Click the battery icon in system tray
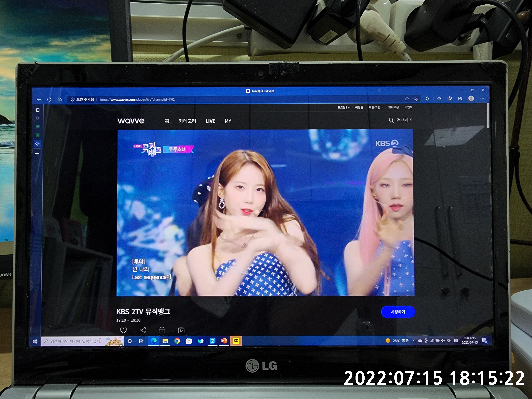Image resolution: width=532 pixels, height=399 pixels. (438, 341)
